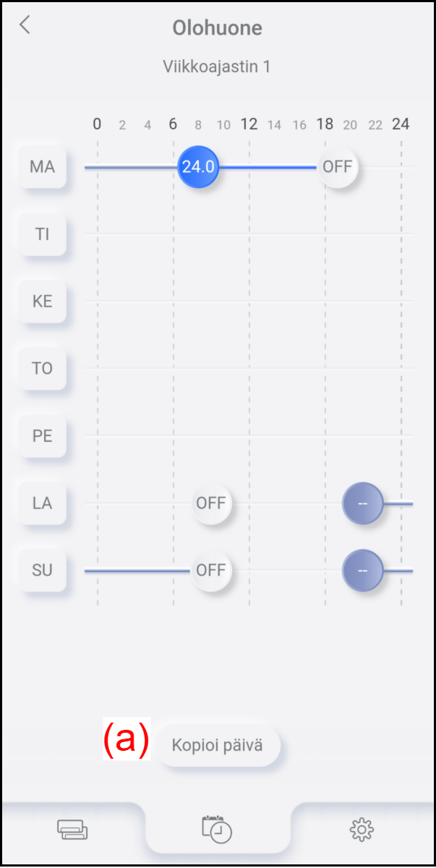Tap the 24.0 temperature knob on Monday

(x=198, y=167)
